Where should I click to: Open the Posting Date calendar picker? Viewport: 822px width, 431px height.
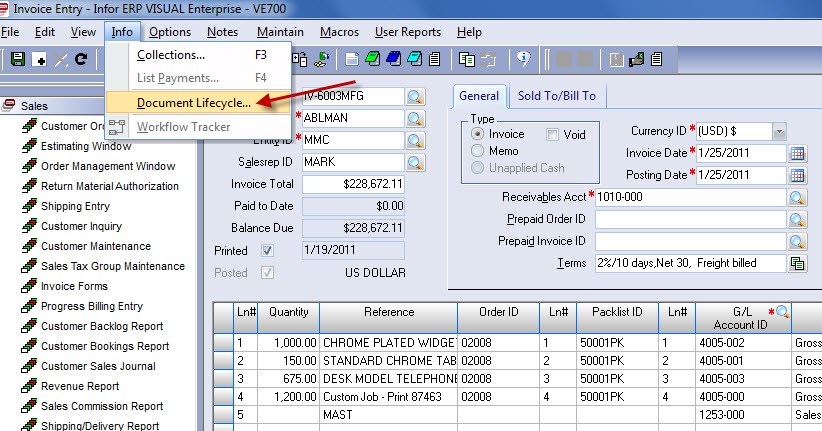click(x=797, y=175)
